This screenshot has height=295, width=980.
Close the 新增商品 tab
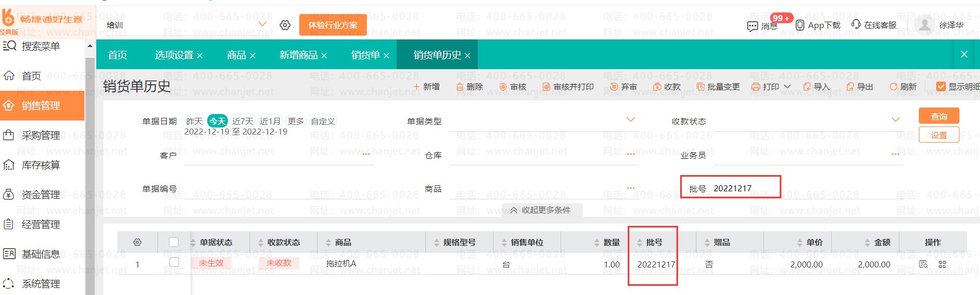click(324, 56)
